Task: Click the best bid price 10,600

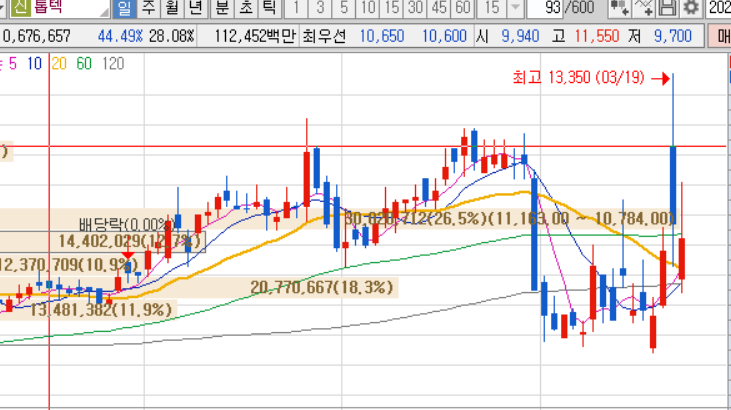Action: pos(444,36)
